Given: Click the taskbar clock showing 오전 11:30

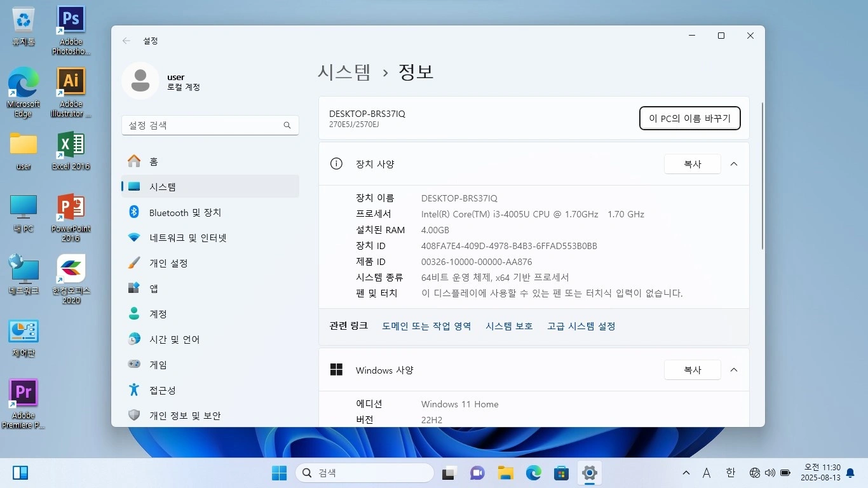Looking at the screenshot, I should (822, 473).
